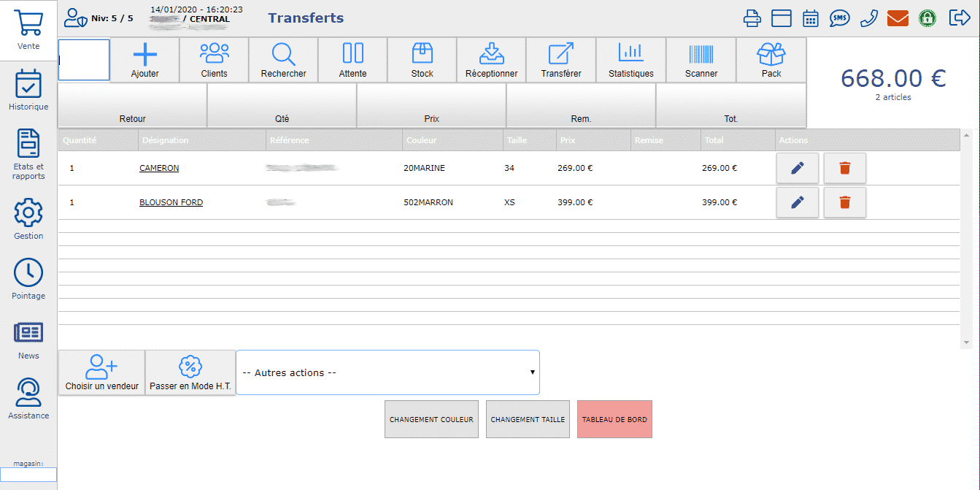The image size is (980, 490).
Task: Click the orange mail envelope icon
Action: click(898, 18)
